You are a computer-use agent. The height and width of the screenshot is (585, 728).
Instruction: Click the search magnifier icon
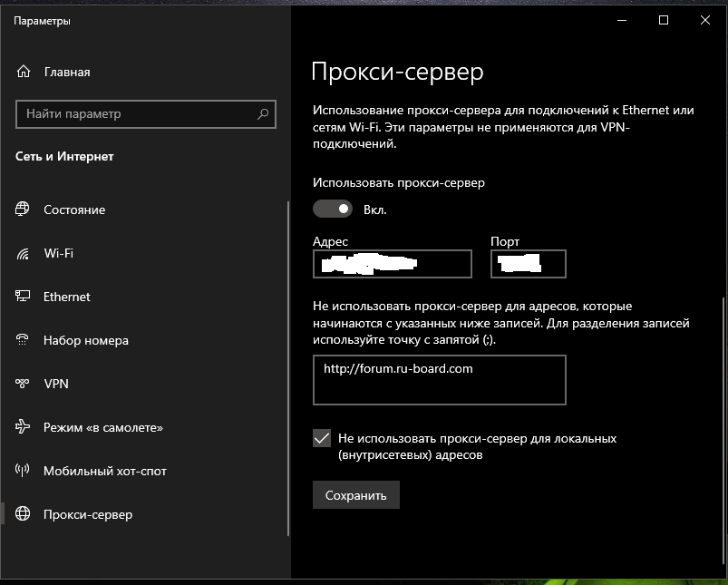(263, 114)
